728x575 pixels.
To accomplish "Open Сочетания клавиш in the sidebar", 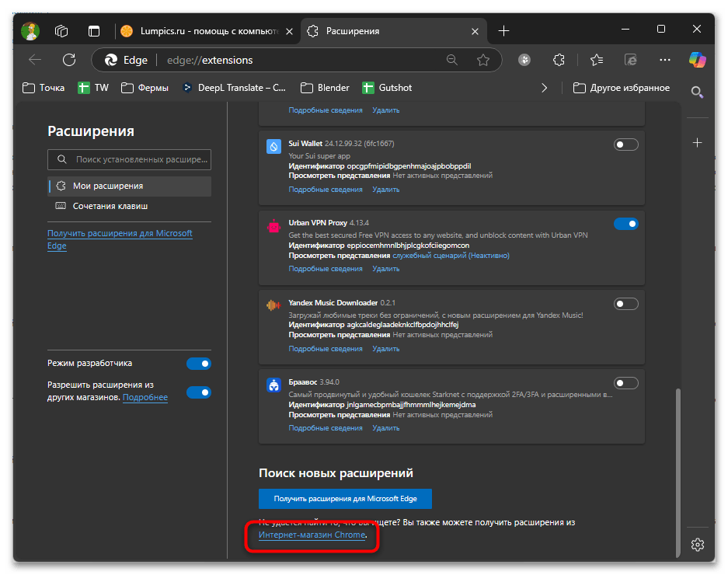I will pyautogui.click(x=130, y=206).
